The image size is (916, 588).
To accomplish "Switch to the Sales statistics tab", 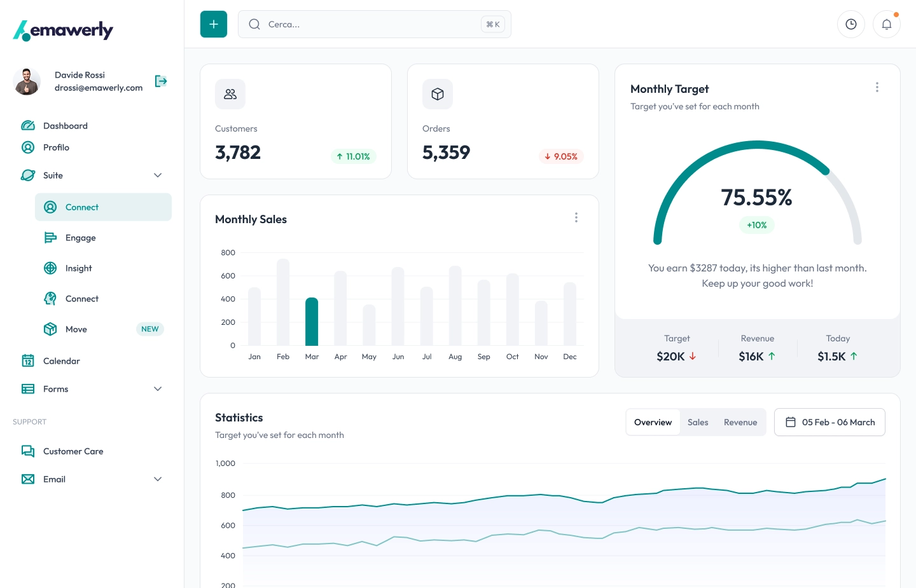I will 698,422.
